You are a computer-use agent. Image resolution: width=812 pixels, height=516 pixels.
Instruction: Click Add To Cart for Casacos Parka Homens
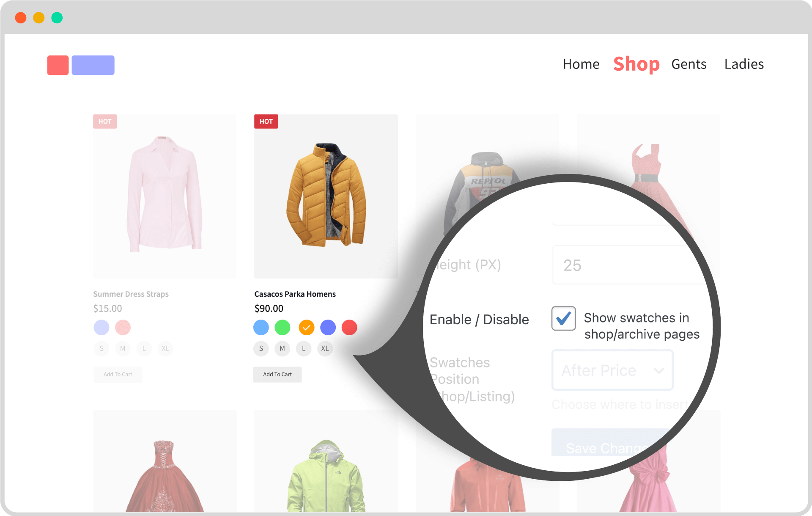point(277,374)
